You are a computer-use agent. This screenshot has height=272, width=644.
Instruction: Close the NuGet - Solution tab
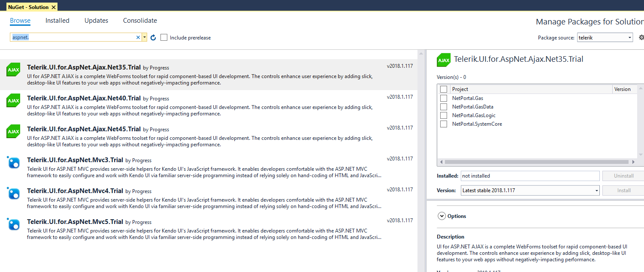pos(53,7)
